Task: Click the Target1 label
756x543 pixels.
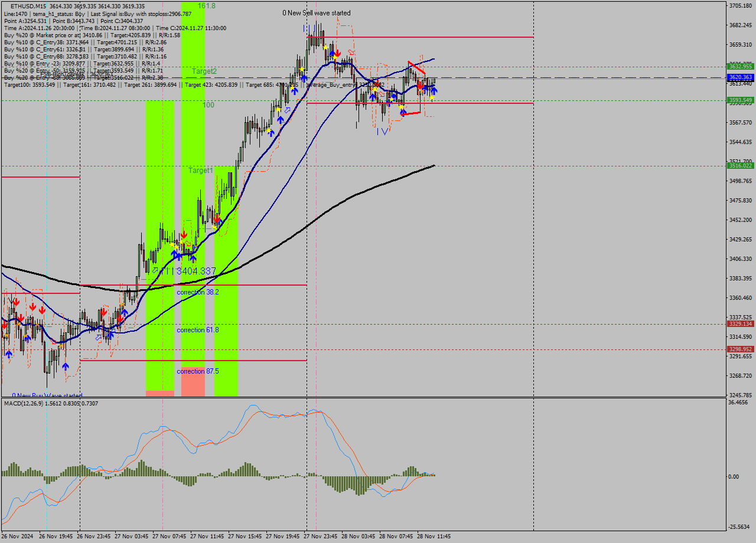Action: [201, 170]
